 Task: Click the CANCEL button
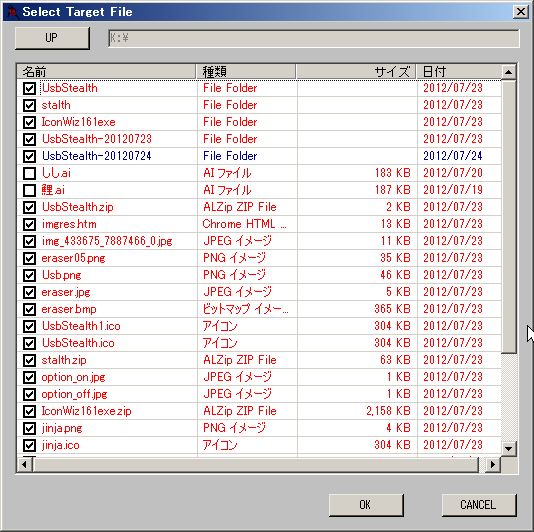point(478,505)
